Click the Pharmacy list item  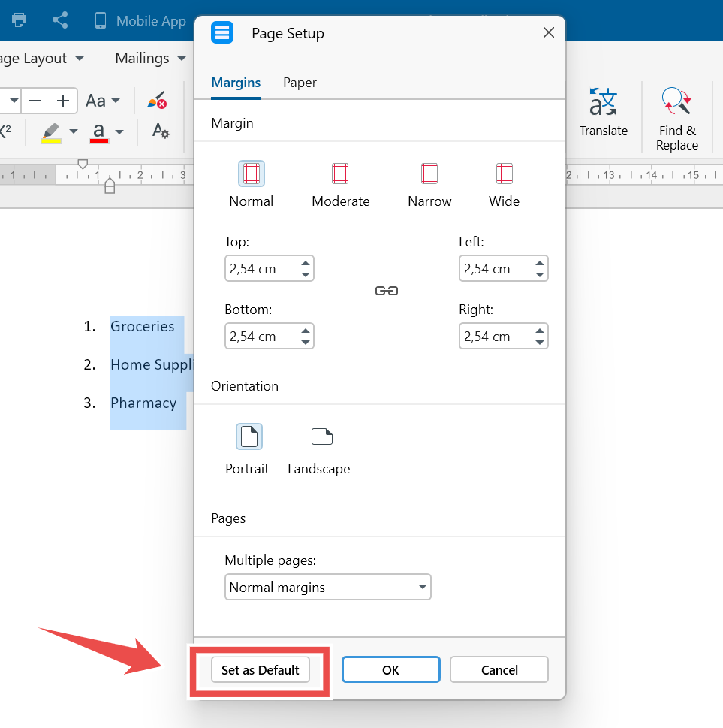coord(143,403)
